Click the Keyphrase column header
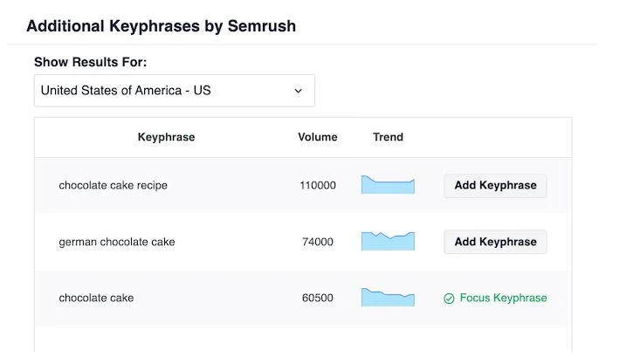 [x=166, y=137]
